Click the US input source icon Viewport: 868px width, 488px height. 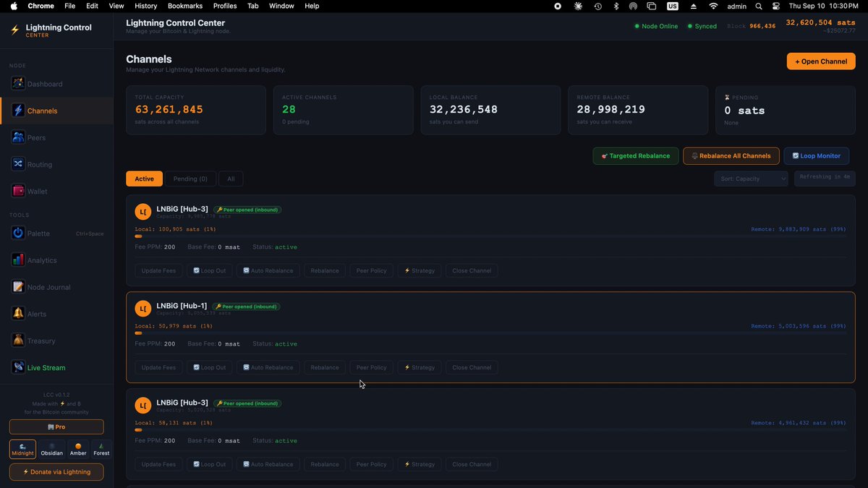coord(673,6)
